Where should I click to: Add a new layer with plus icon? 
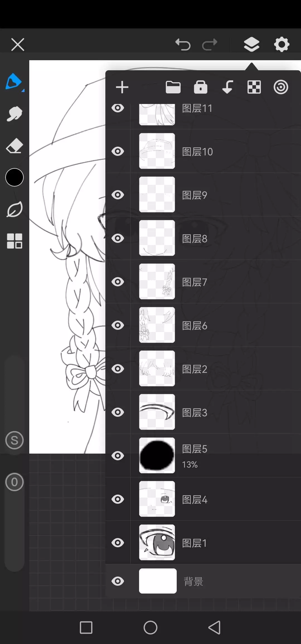click(122, 87)
